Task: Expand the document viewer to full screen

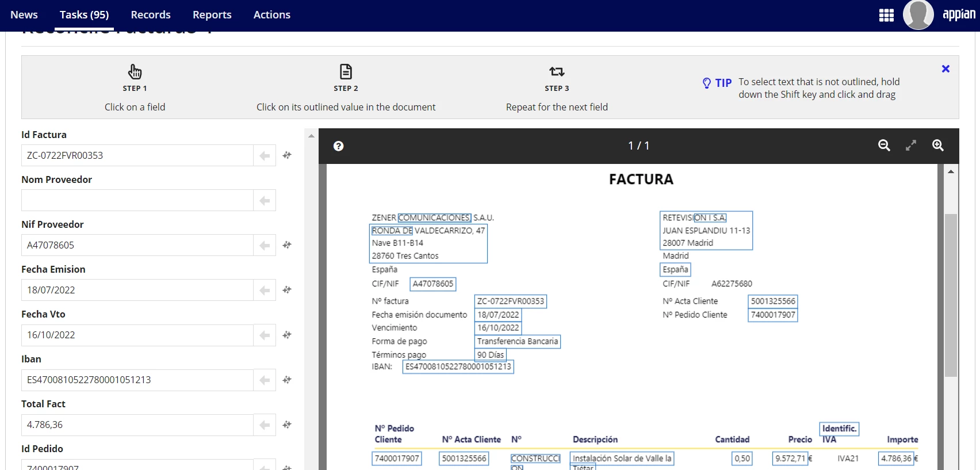Action: (x=911, y=146)
